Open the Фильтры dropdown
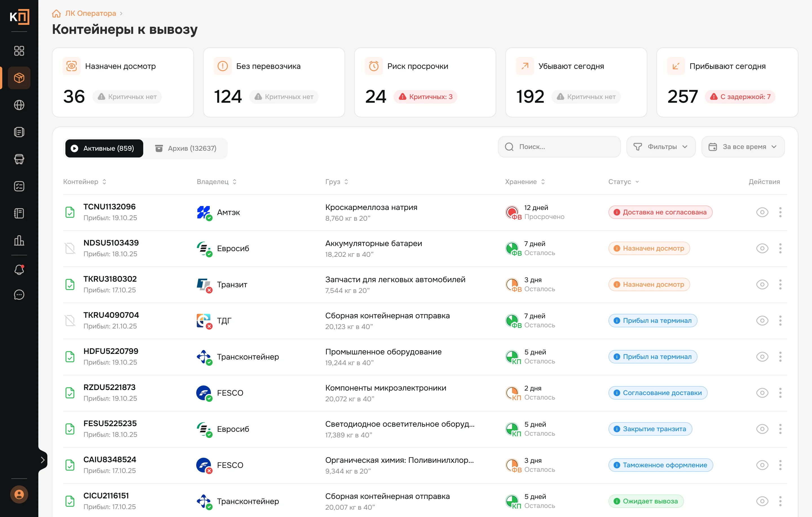The image size is (812, 517). 661,147
